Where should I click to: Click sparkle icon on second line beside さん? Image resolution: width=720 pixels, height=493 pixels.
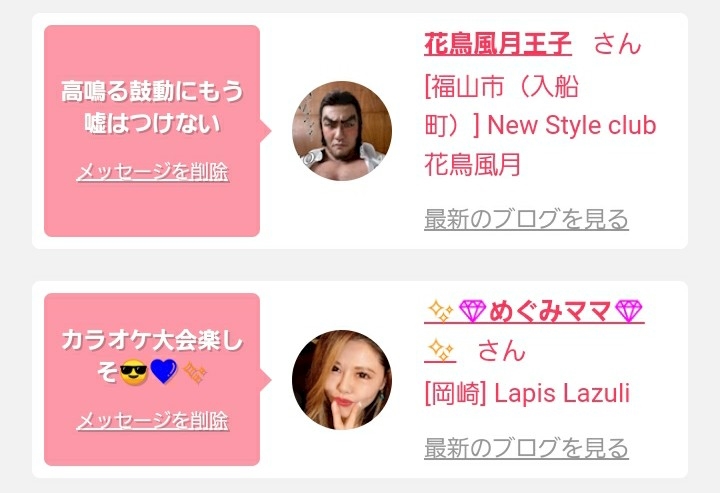[440, 351]
